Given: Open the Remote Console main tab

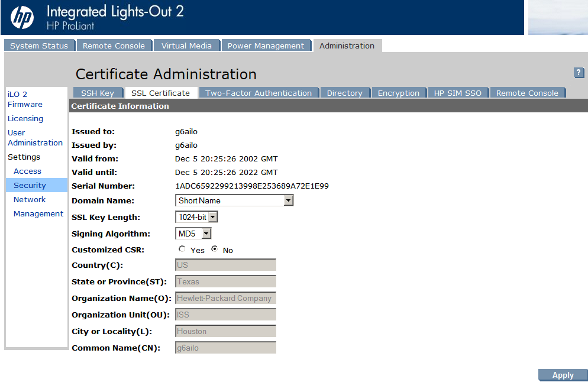Looking at the screenshot, I should pyautogui.click(x=114, y=46).
